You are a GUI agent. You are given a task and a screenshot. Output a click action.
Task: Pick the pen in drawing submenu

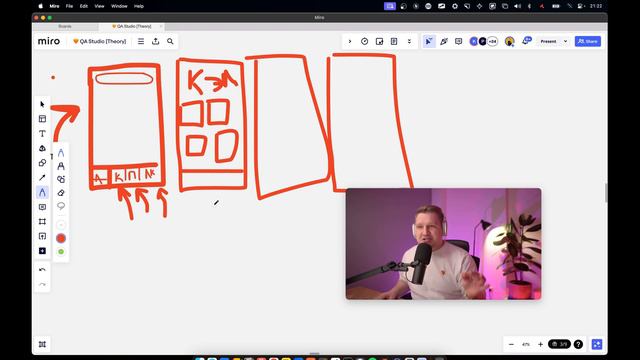[x=61, y=153]
